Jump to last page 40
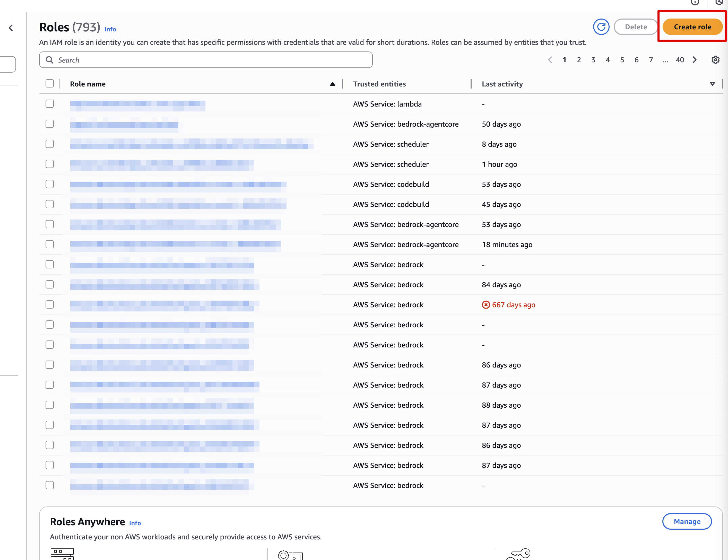Viewport: 728px width, 560px height. pyautogui.click(x=680, y=60)
